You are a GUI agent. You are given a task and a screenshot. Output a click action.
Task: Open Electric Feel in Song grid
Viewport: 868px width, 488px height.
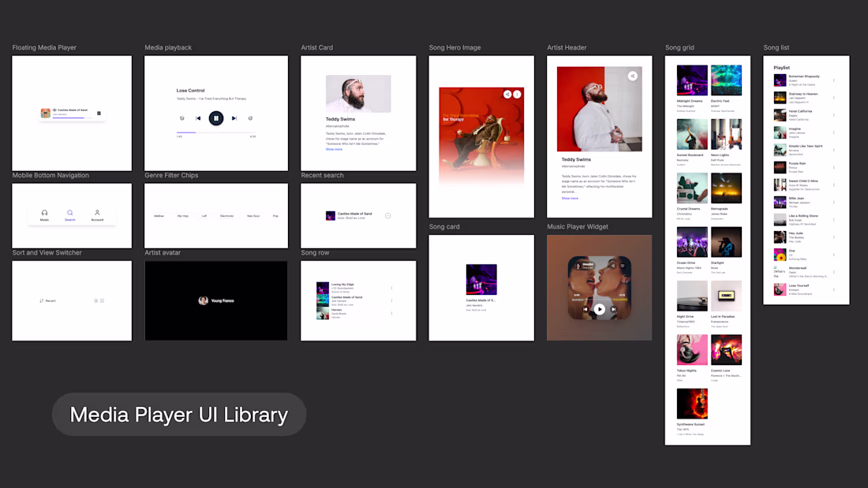pos(726,80)
